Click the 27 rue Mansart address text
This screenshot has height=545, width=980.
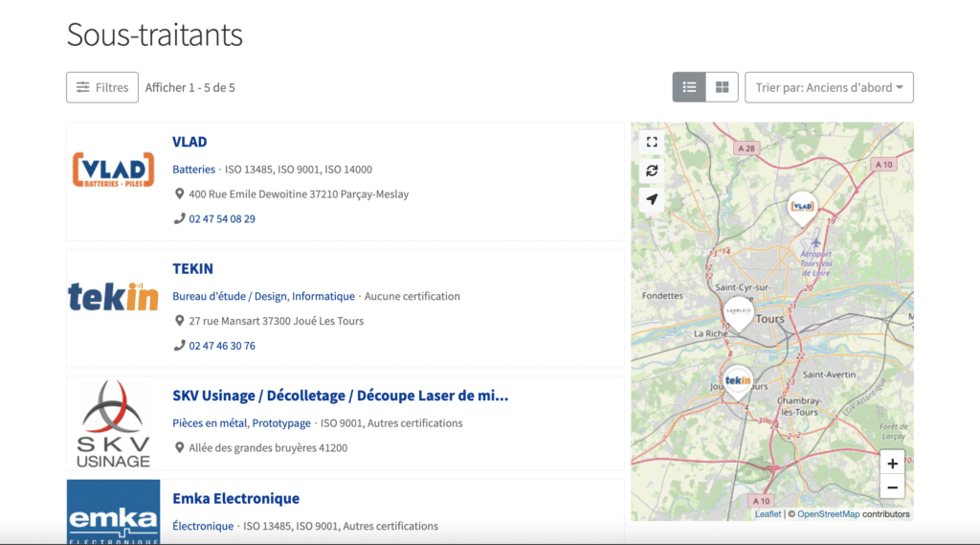pos(277,321)
